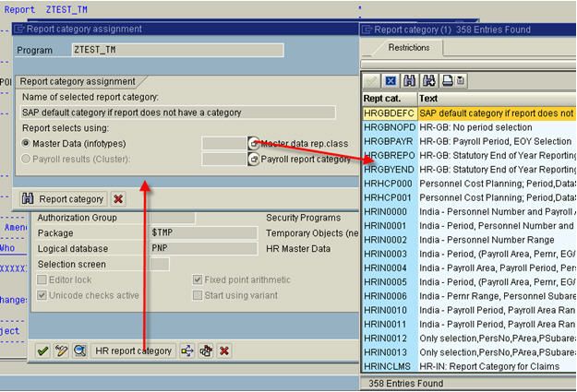This screenshot has width=577, height=392.
Task: Select row HRHCP000 Personnel Cost Planning
Action: point(469,184)
